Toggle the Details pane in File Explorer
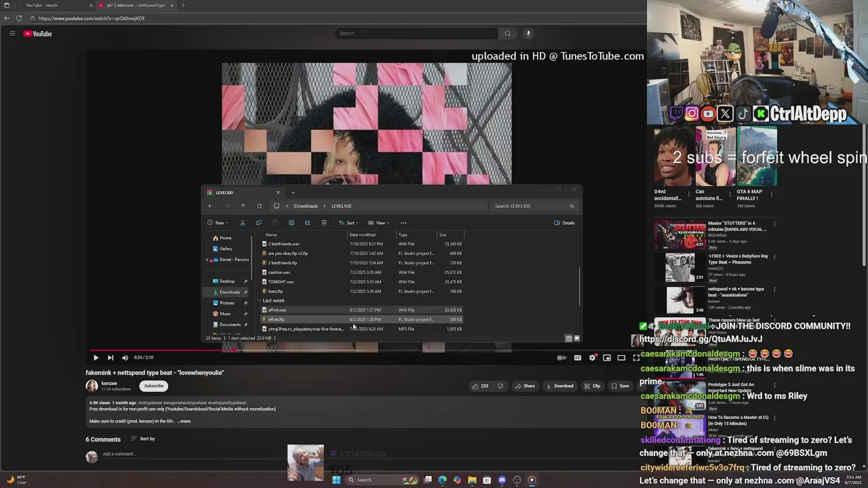 coord(564,223)
